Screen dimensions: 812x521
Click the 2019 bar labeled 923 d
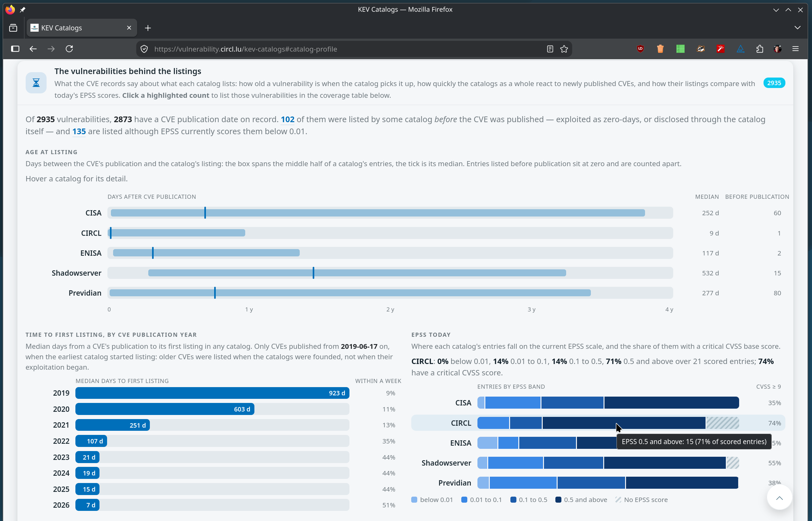(212, 393)
